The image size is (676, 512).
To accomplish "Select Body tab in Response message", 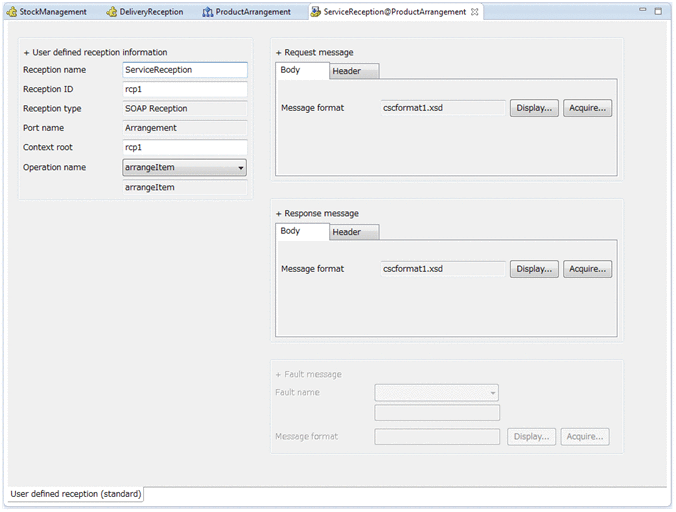I will coord(290,231).
